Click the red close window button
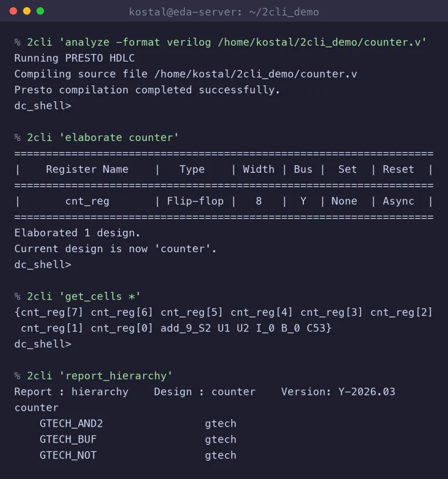The height and width of the screenshot is (479, 448). tap(13, 12)
